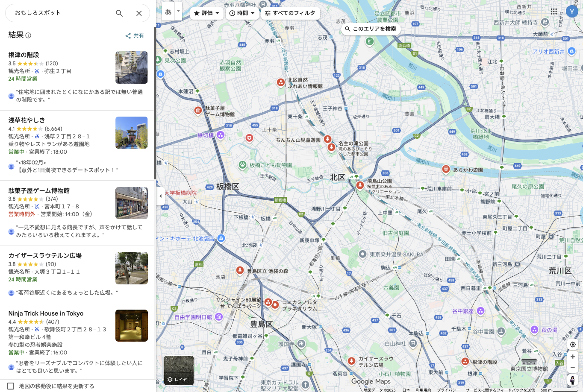Click the おもしろスポット search field
The image size is (583, 392).
[60, 13]
